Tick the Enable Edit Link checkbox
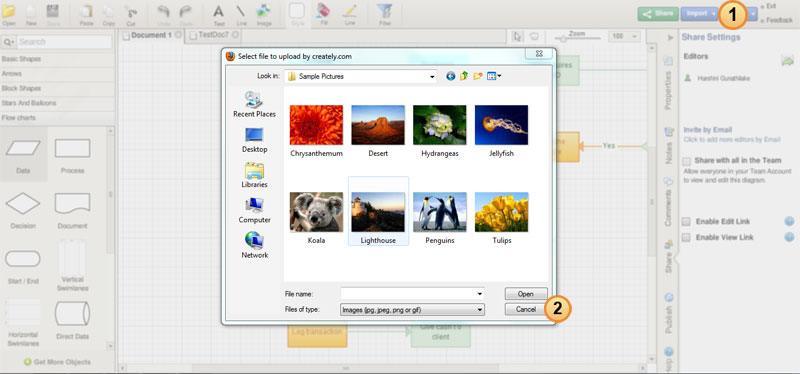This screenshot has height=374, width=800. (687, 222)
